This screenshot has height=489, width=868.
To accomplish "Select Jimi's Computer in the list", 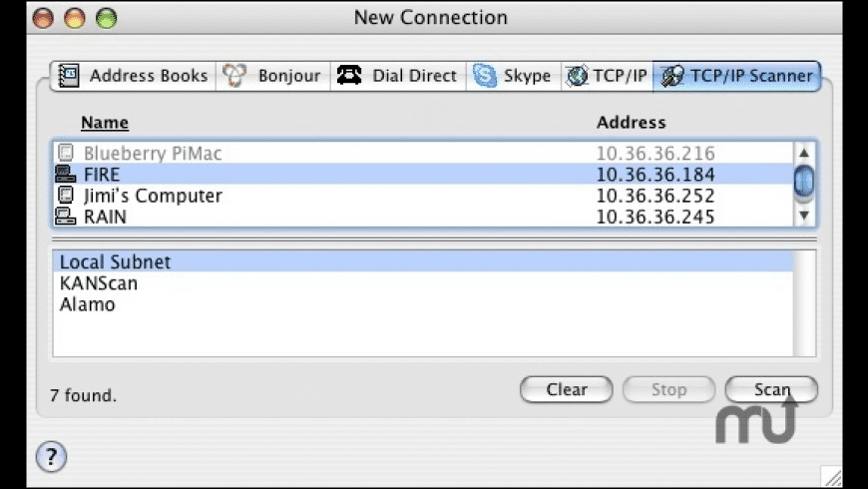I will click(153, 196).
